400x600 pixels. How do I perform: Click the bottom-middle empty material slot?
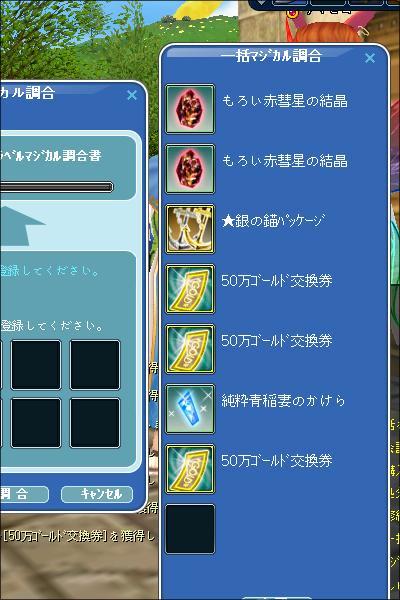click(36, 423)
